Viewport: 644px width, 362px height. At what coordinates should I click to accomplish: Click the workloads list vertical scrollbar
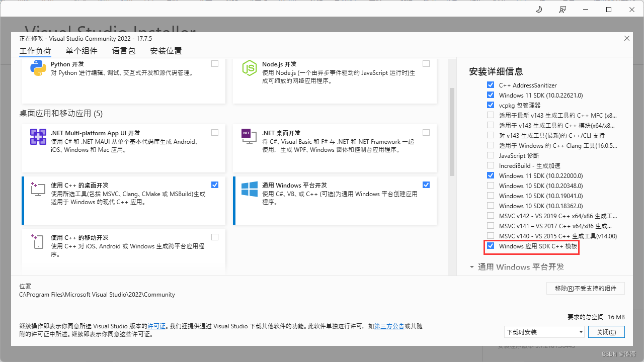(452, 132)
